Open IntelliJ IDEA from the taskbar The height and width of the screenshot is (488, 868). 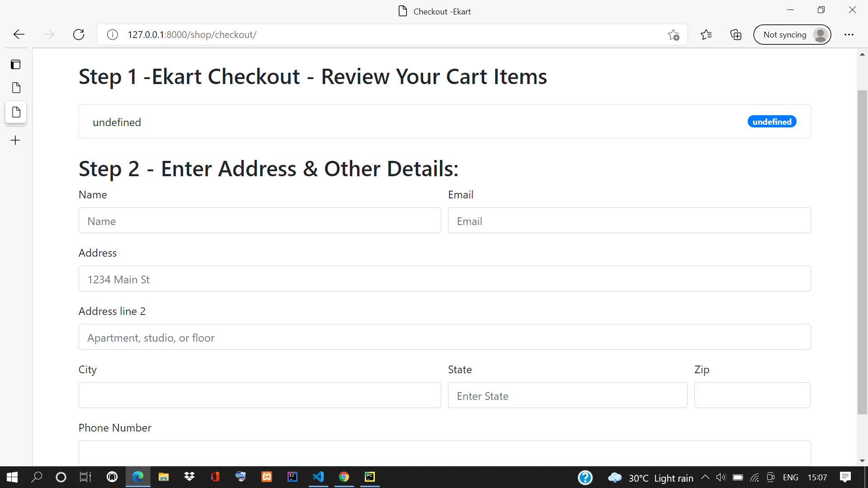pyautogui.click(x=292, y=477)
